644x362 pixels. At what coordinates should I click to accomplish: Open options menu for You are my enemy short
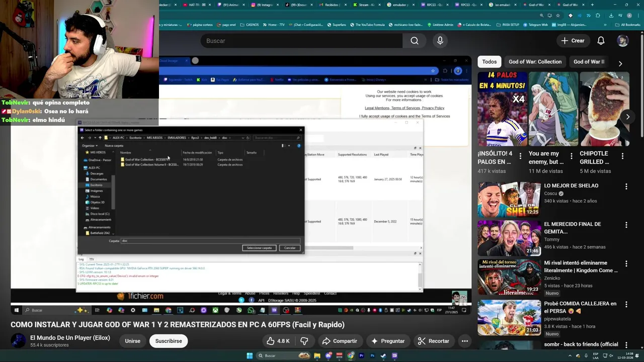tap(571, 156)
